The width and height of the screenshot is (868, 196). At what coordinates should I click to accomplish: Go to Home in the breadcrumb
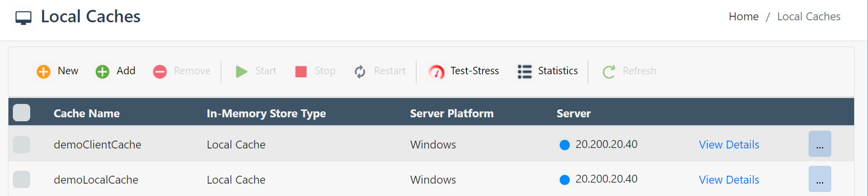[744, 16]
